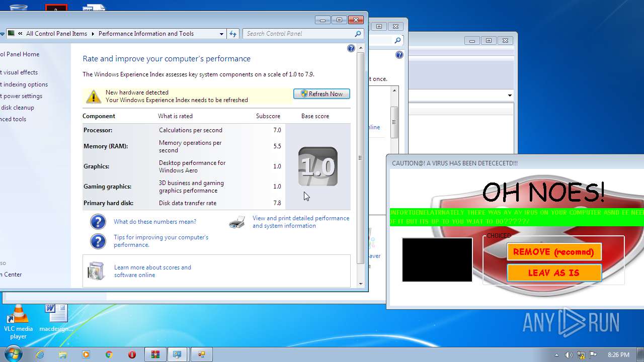
Task: Click the Subscore column header
Action: (268, 116)
